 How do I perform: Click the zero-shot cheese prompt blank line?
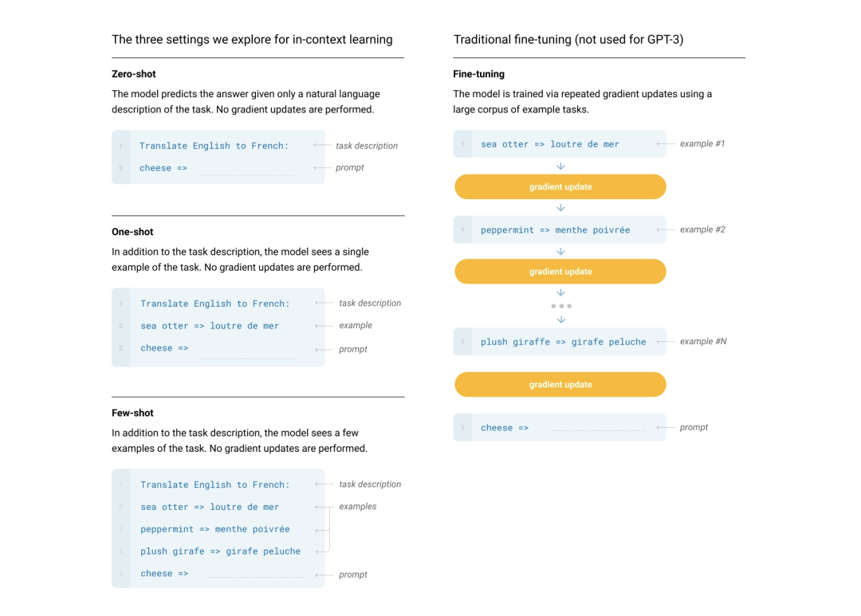[x=247, y=175]
